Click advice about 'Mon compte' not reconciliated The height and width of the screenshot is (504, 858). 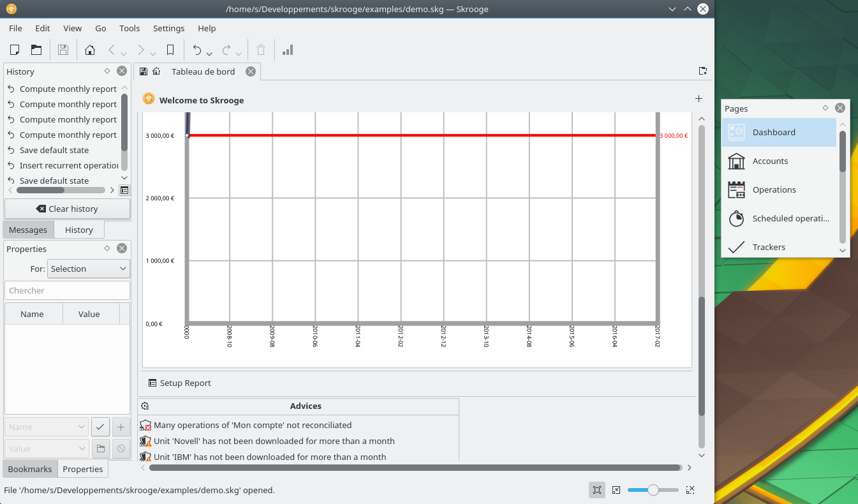pyautogui.click(x=253, y=425)
